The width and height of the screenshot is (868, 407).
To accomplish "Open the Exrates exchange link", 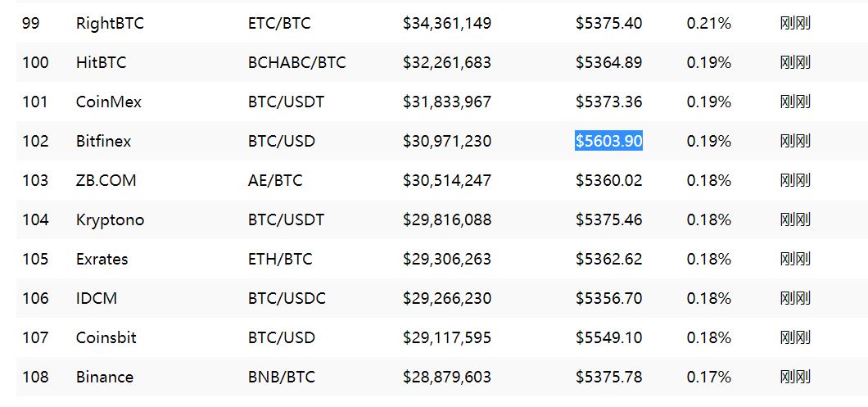I will click(x=102, y=259).
